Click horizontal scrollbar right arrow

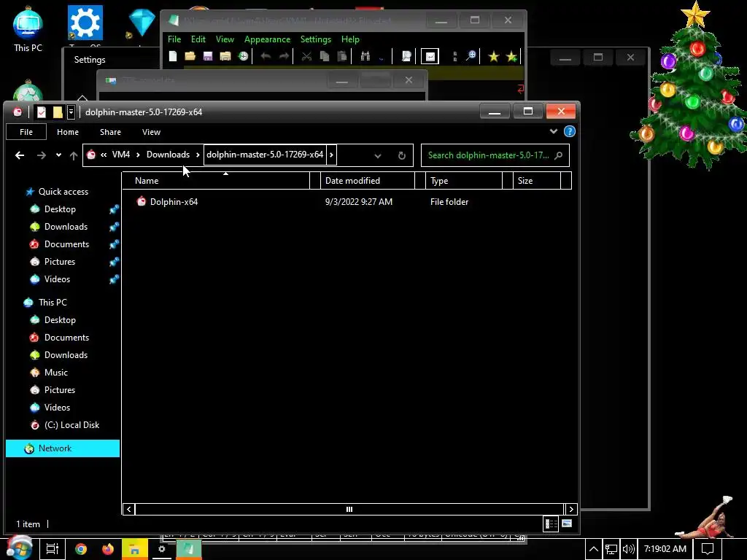[x=571, y=509]
